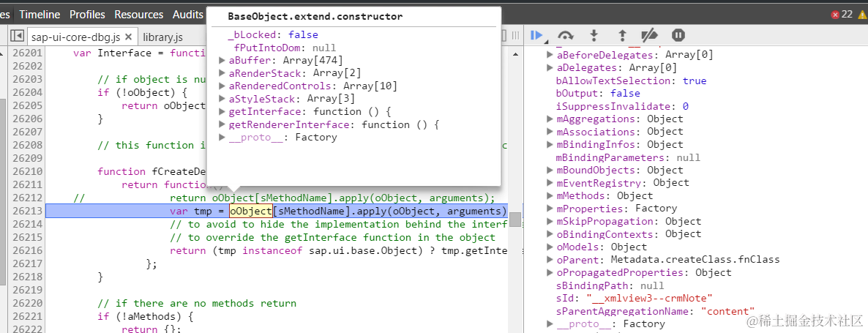Expand __proto__: Factory in the scope panel

[550, 323]
